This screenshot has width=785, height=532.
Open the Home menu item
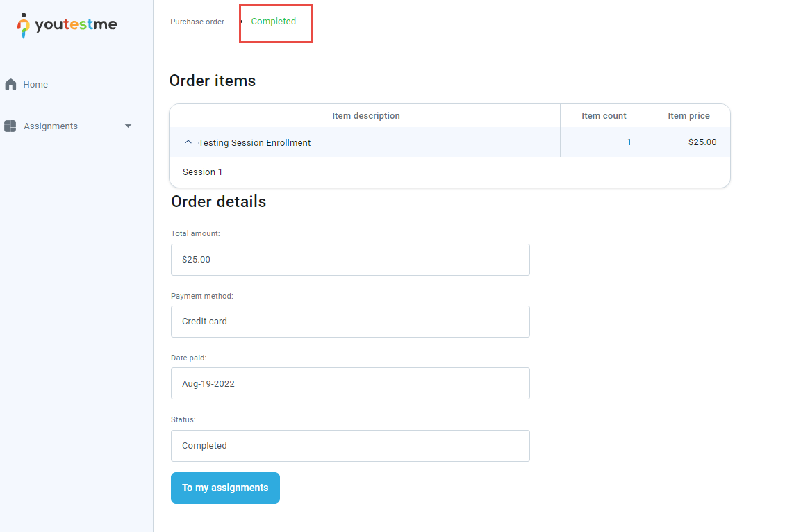(35, 85)
